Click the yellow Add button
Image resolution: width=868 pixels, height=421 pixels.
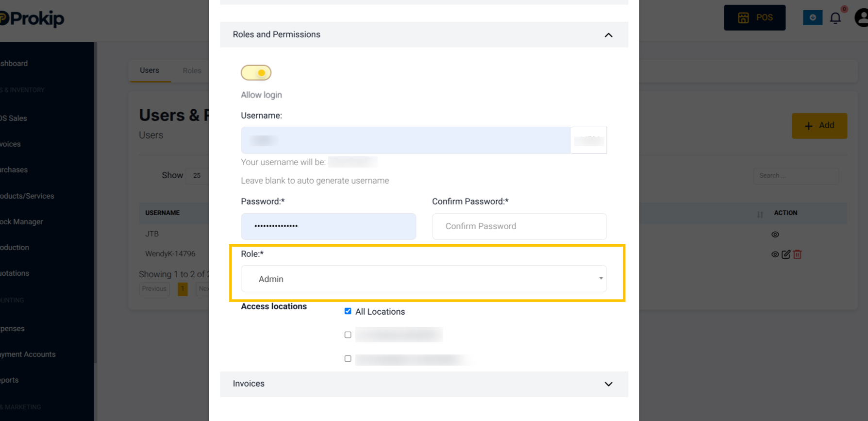(x=819, y=126)
